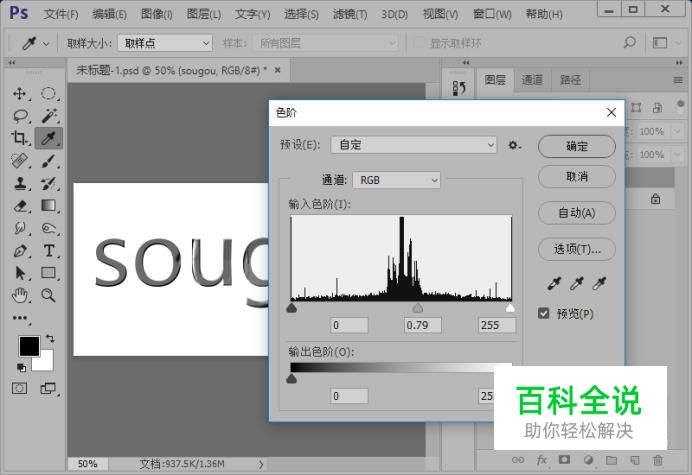Select the Eyedropper tool in toolbox

coord(49,138)
